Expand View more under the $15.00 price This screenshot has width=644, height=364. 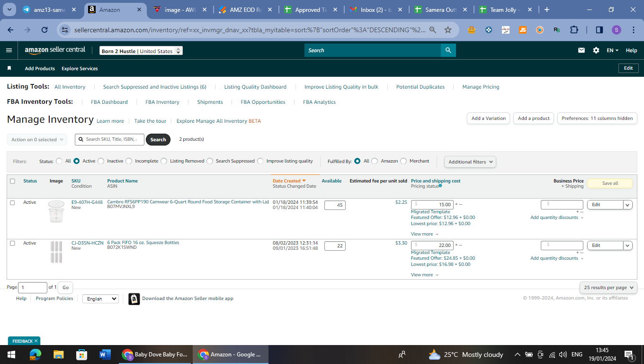425,234
